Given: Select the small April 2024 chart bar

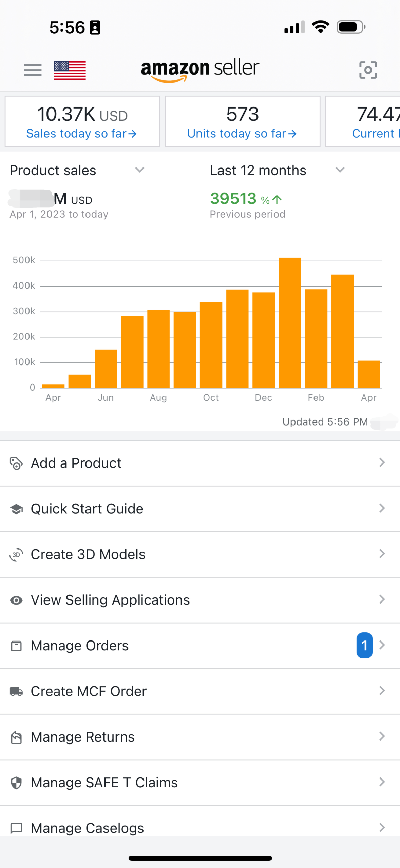Looking at the screenshot, I should (369, 374).
